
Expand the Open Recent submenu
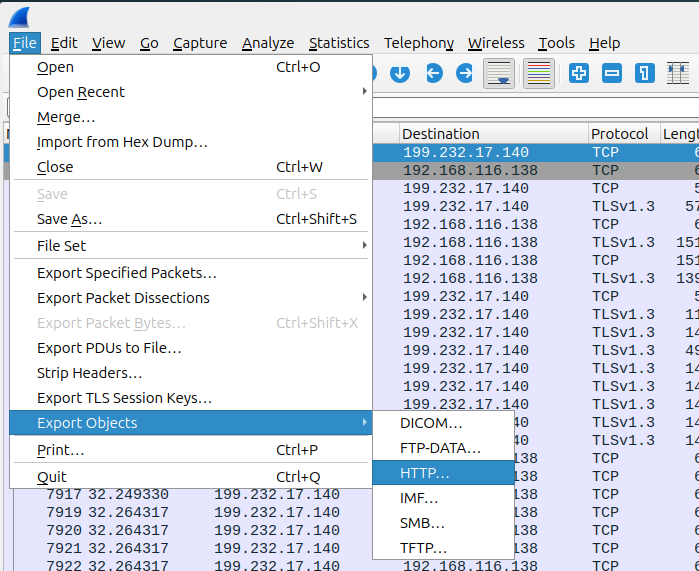pos(191,92)
